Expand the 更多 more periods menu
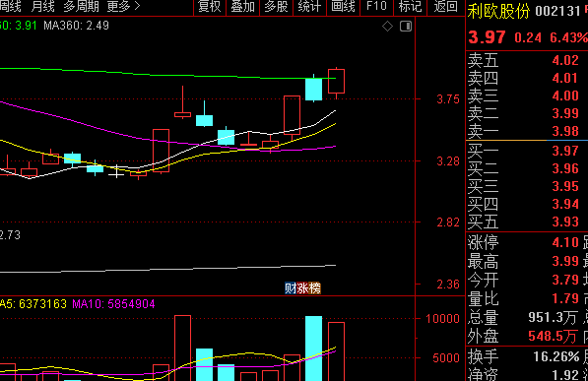588x381 pixels. [x=123, y=6]
